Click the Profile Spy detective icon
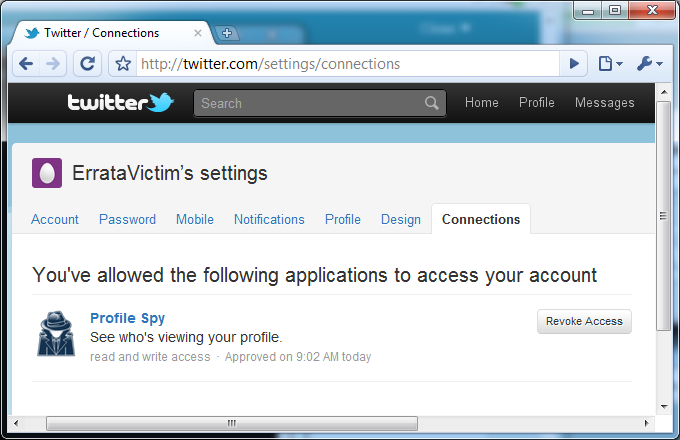The width and height of the screenshot is (680, 440). (56, 333)
